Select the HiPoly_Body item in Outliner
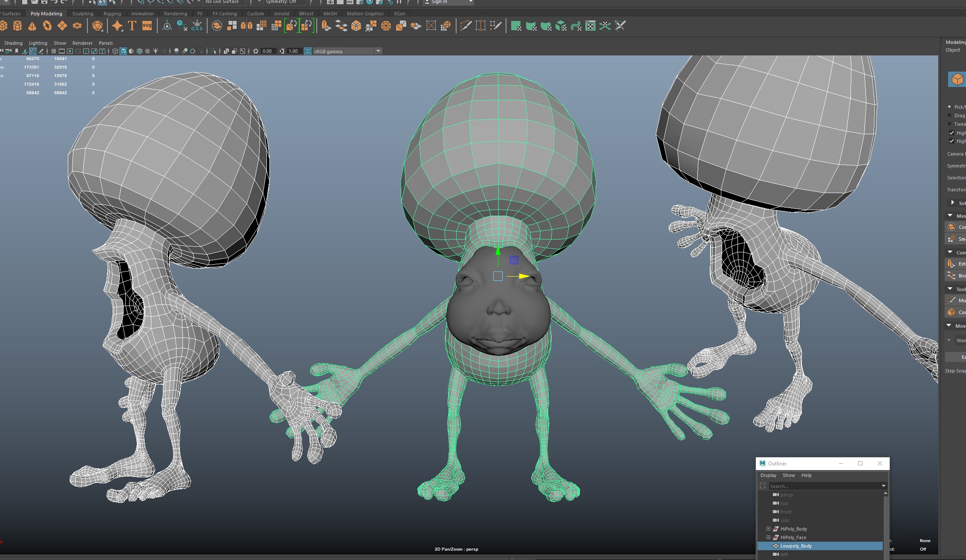Viewport: 966px width, 560px height. tap(793, 529)
